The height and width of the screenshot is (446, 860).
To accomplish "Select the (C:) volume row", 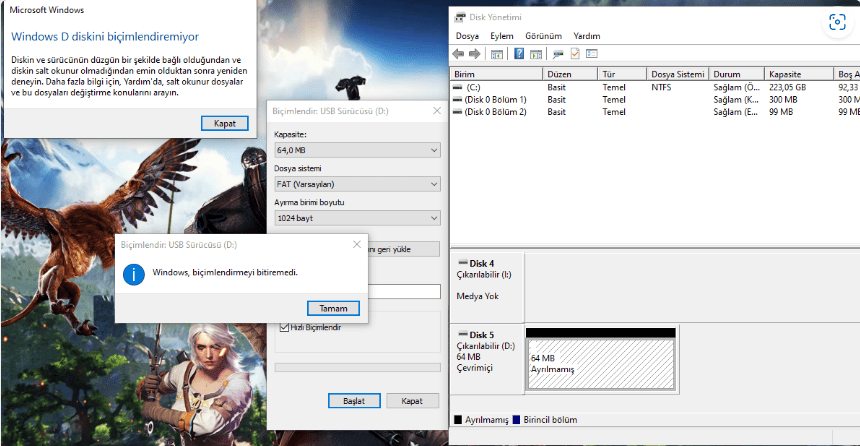I will [655, 87].
